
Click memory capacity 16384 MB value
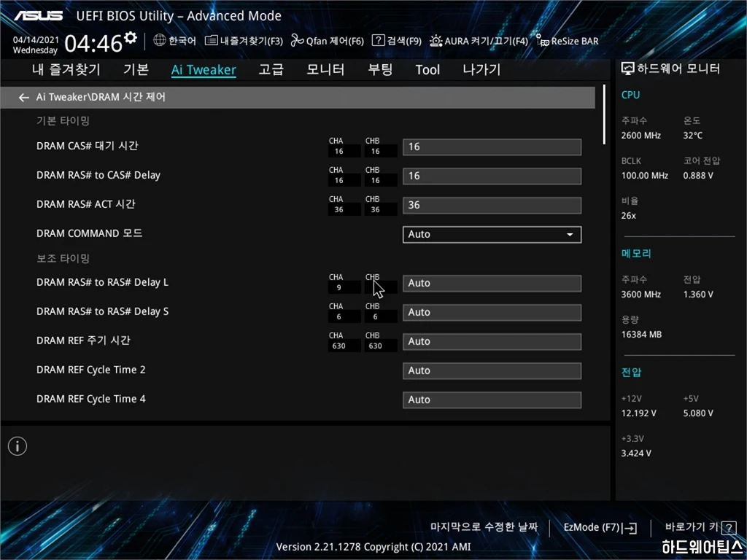pos(641,335)
